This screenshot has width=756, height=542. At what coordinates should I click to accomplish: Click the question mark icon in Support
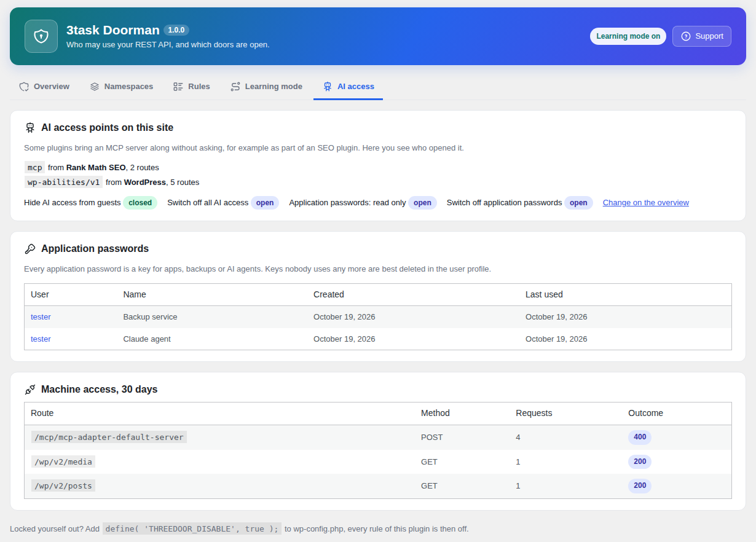[686, 36]
